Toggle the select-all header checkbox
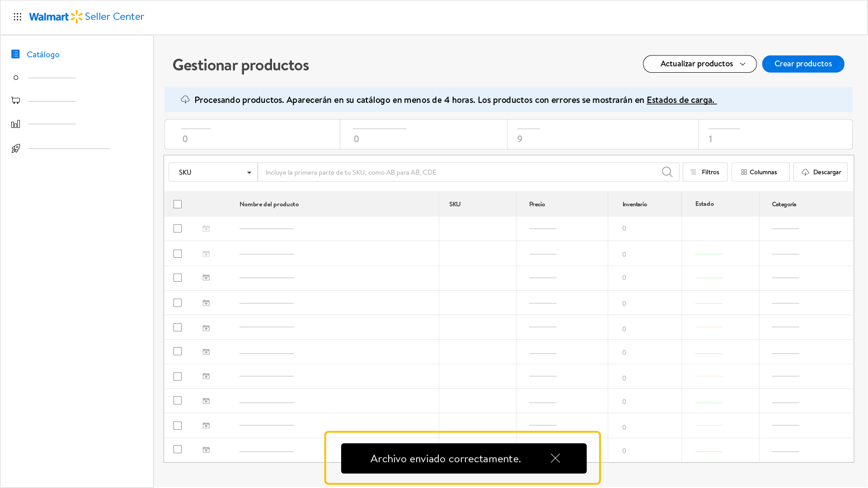Screen dimensions: 868x488 pos(178,204)
